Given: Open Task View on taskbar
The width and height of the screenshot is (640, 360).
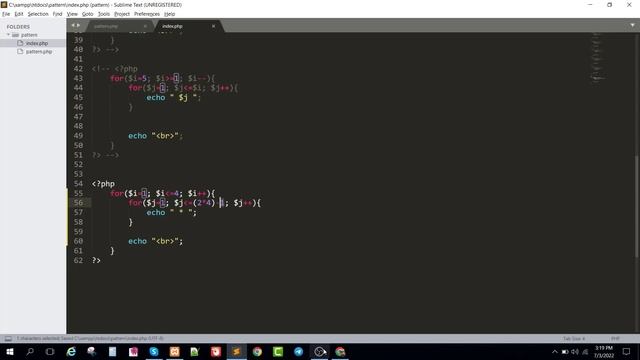Looking at the screenshot, I should [x=50, y=351].
